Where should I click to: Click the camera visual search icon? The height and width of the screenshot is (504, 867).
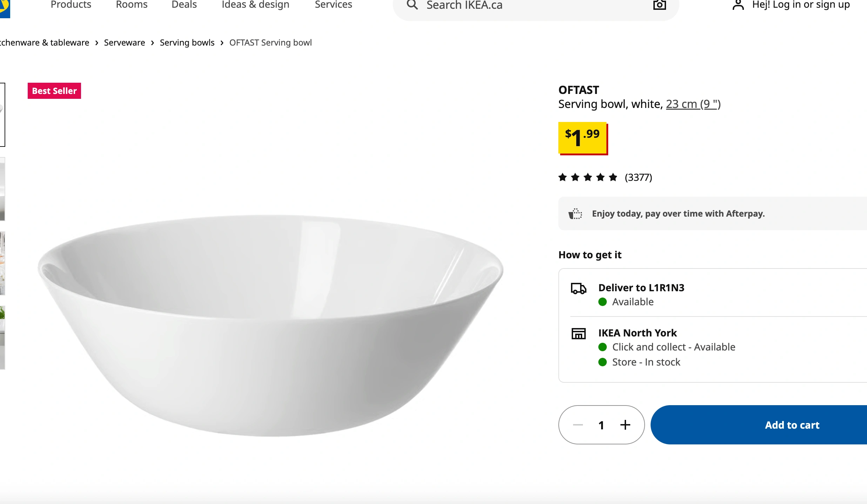[659, 5]
